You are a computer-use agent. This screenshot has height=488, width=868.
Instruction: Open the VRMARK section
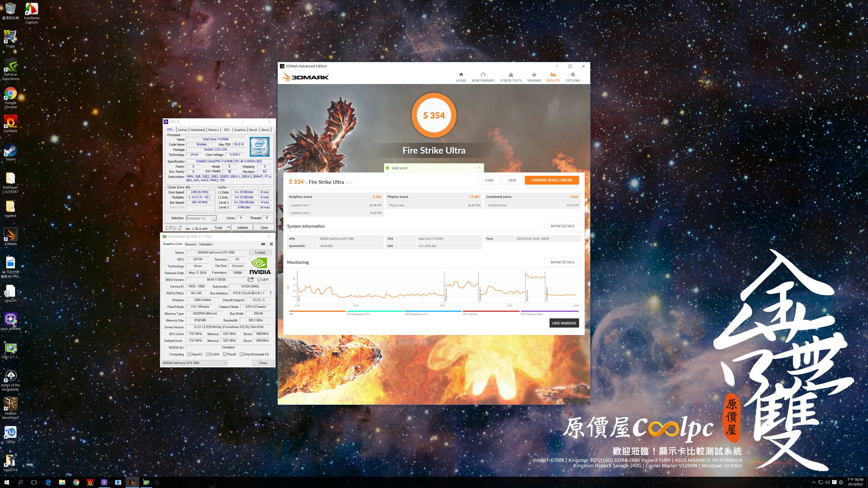pyautogui.click(x=534, y=77)
